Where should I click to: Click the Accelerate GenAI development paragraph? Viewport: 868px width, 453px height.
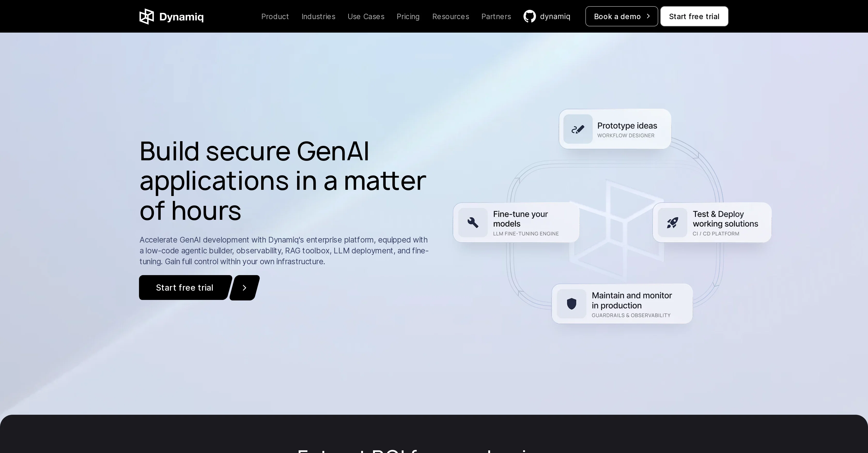tap(284, 251)
